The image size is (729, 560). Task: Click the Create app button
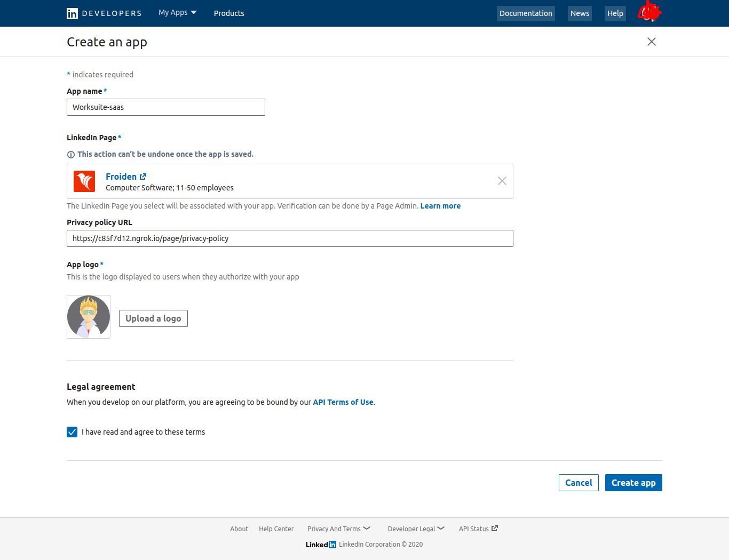[x=633, y=483]
